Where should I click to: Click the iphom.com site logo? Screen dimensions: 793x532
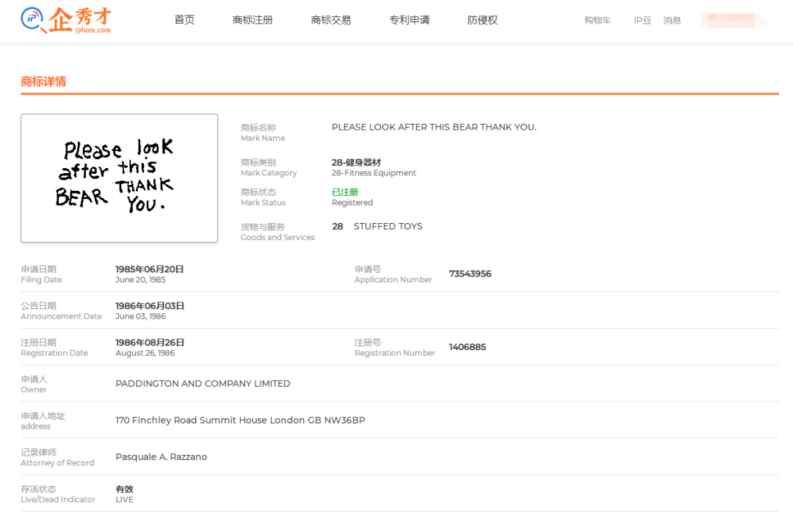coord(66,21)
